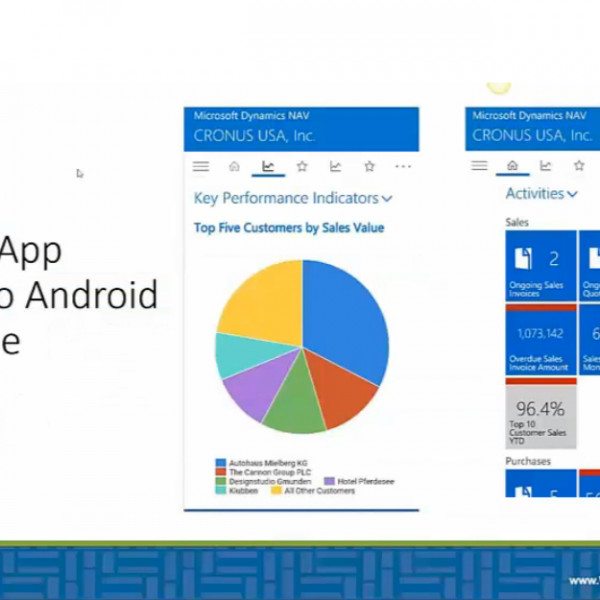The width and height of the screenshot is (600, 600).
Task: Select legend entry Autohaus Mielberg KG
Action: [262, 463]
